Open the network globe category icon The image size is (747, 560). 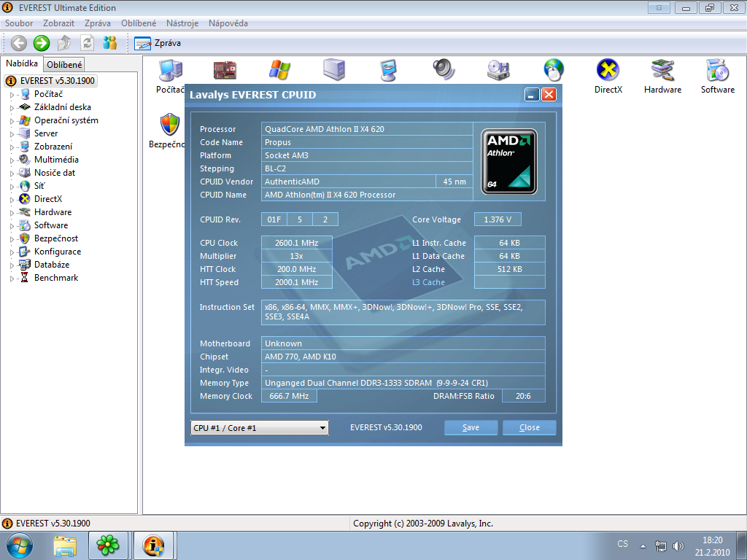pos(553,70)
